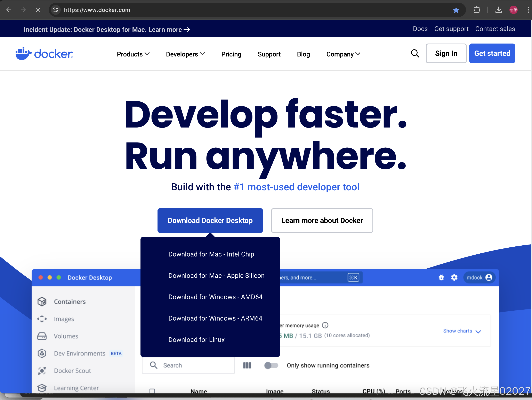
Task: Click Learn more about Docker button
Action: coord(322,220)
